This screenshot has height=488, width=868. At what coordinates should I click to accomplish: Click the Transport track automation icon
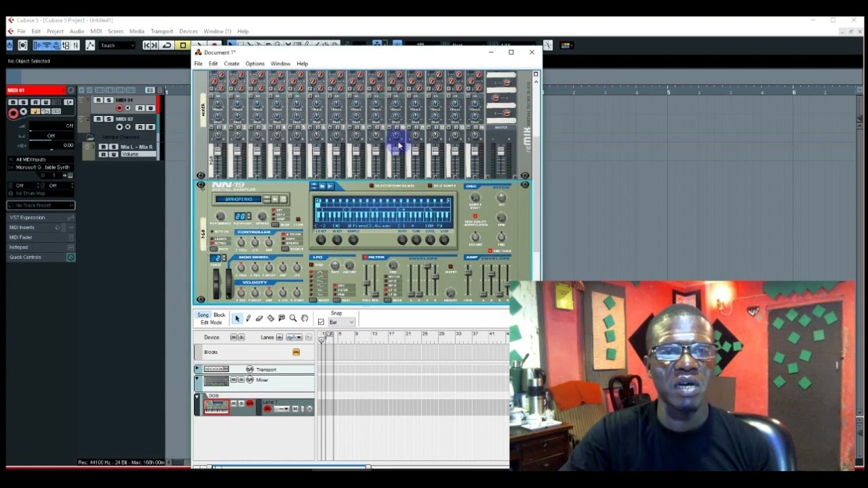pyautogui.click(x=250, y=369)
